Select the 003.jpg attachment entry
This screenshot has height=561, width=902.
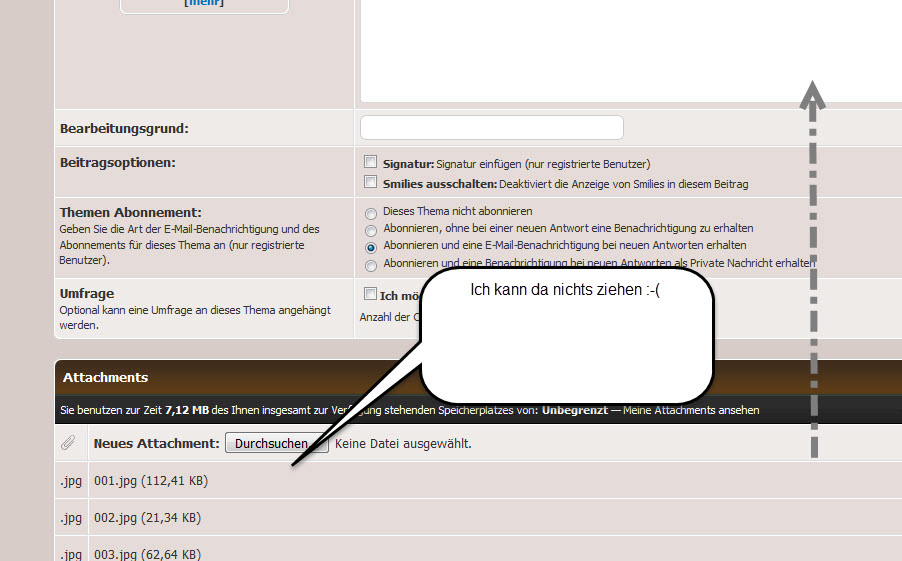[x=146, y=554]
